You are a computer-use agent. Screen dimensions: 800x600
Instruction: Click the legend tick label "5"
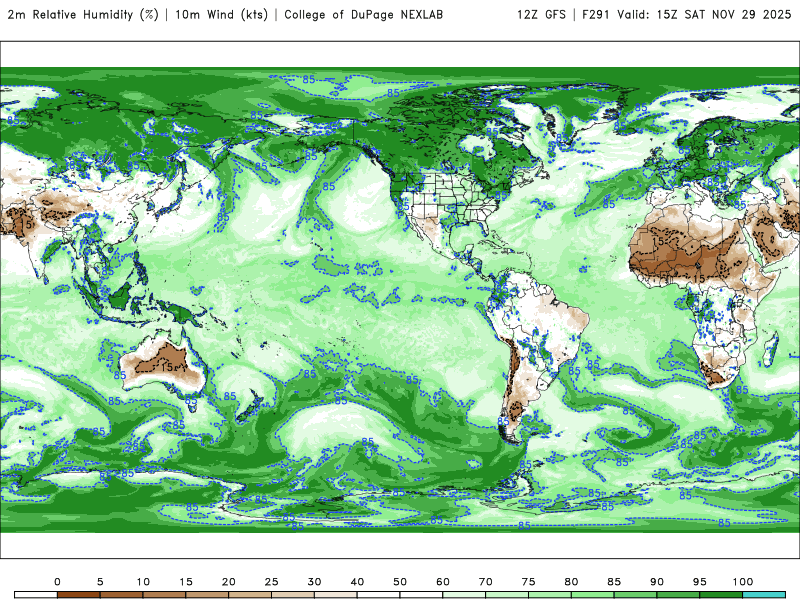(x=100, y=582)
